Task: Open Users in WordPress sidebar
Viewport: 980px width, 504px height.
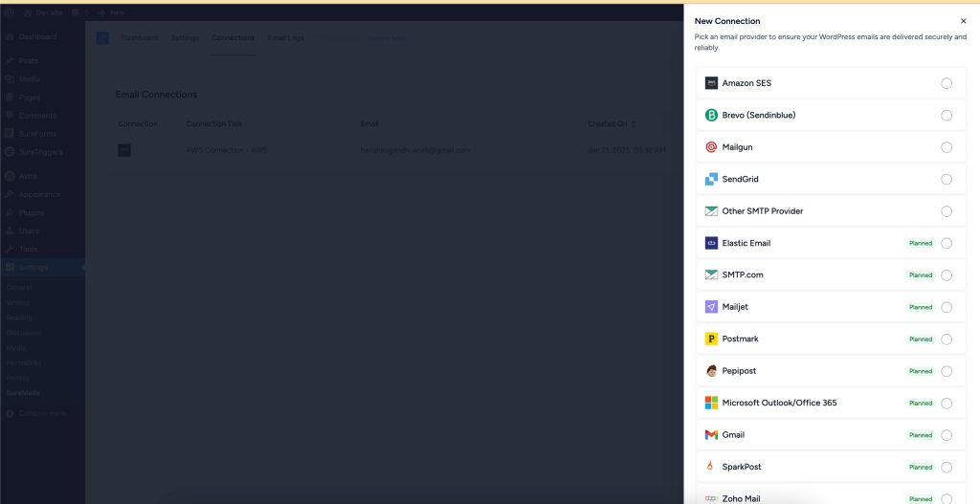Action: pyautogui.click(x=29, y=230)
